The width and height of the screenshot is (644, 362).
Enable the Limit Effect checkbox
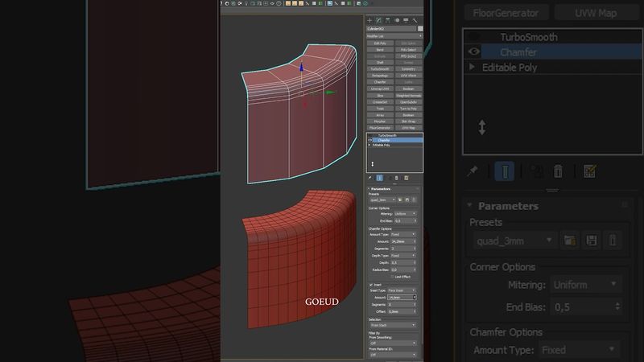tap(391, 277)
